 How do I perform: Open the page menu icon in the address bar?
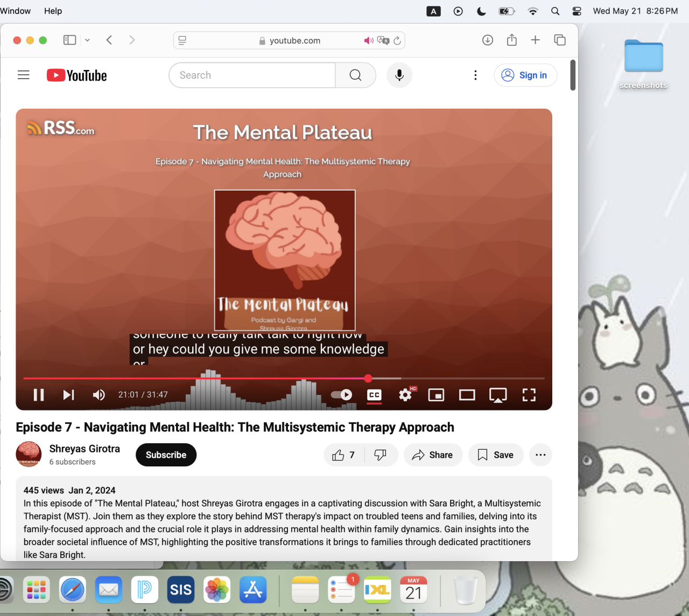pyautogui.click(x=182, y=40)
